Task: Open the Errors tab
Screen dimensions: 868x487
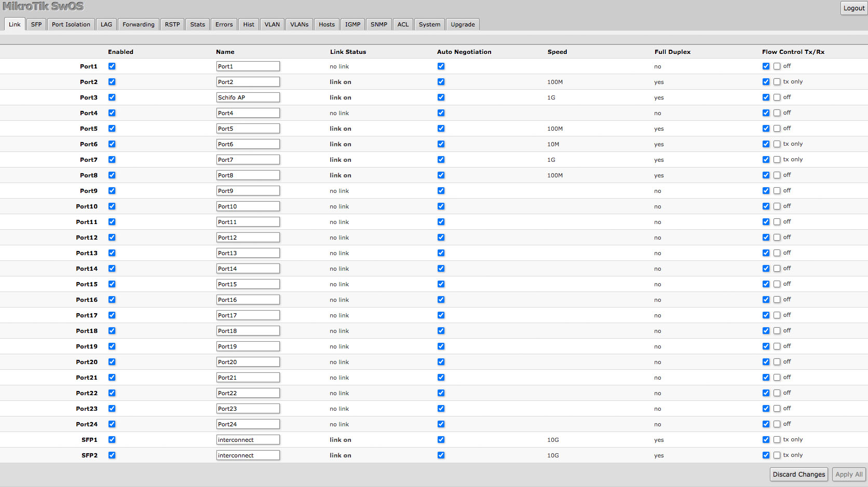Action: coord(224,24)
